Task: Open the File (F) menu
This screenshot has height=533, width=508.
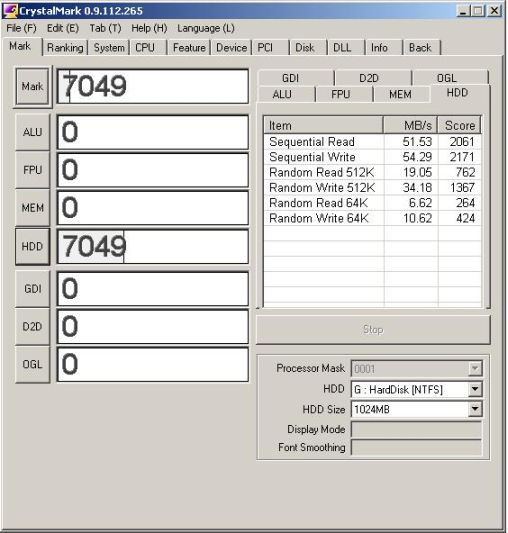Action: coord(21,28)
